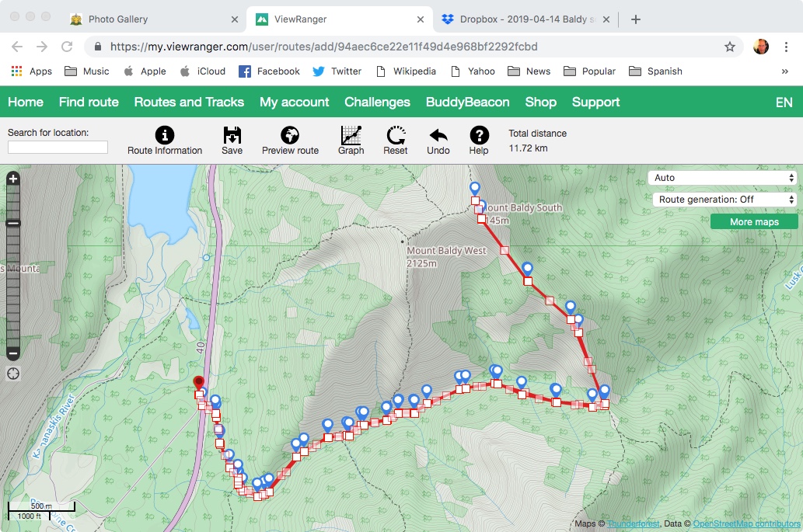Viewport: 803px width, 532px height.
Task: Open the Route generation dropdown
Action: click(725, 200)
